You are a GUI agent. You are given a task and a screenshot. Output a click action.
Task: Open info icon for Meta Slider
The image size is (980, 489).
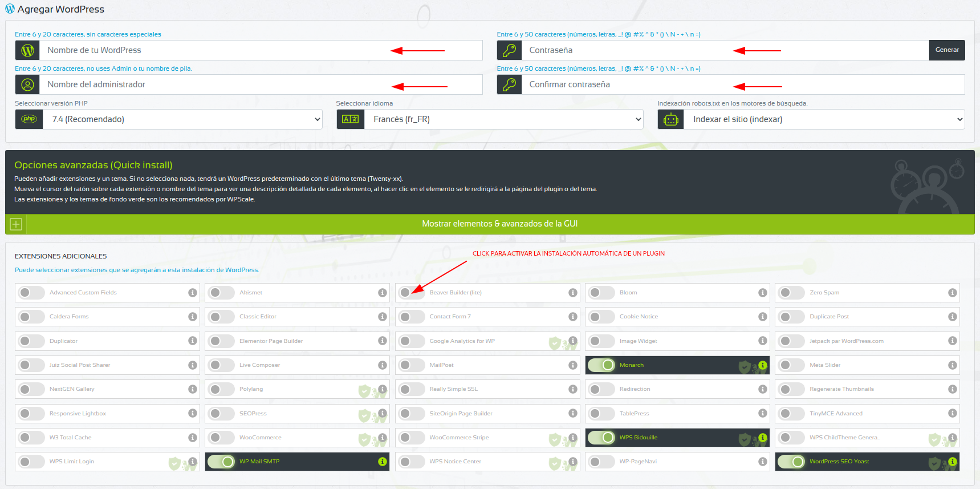(953, 365)
